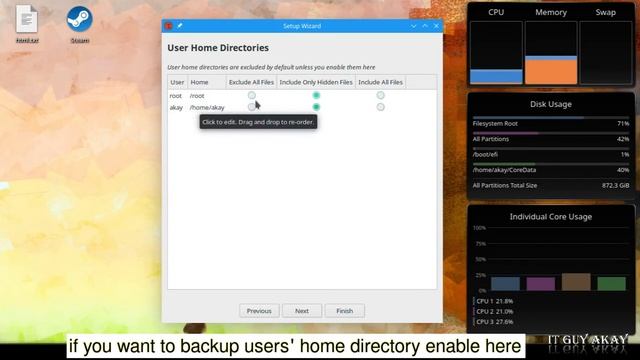The image size is (640, 360).
Task: Click the Individual Core Usage title
Action: pyautogui.click(x=551, y=217)
